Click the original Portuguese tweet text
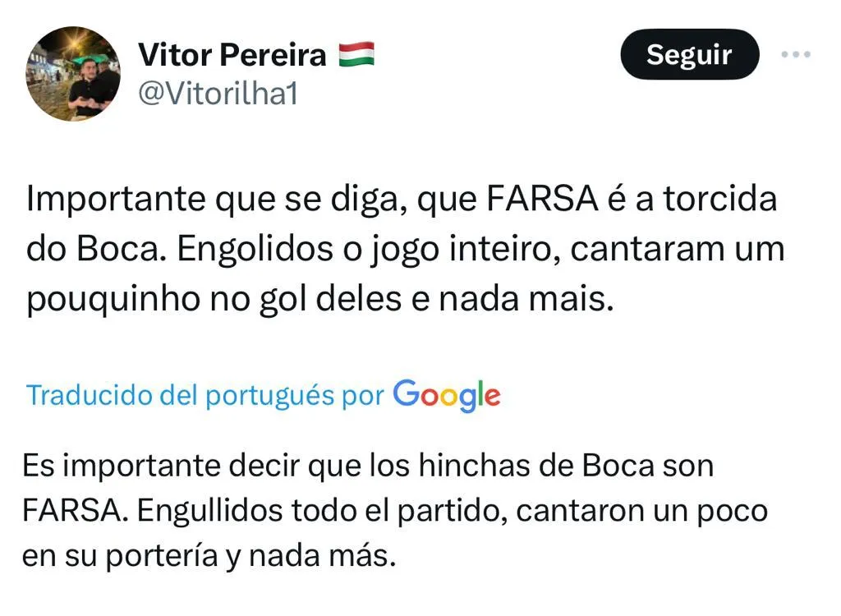This screenshot has height=616, width=841. 402,250
